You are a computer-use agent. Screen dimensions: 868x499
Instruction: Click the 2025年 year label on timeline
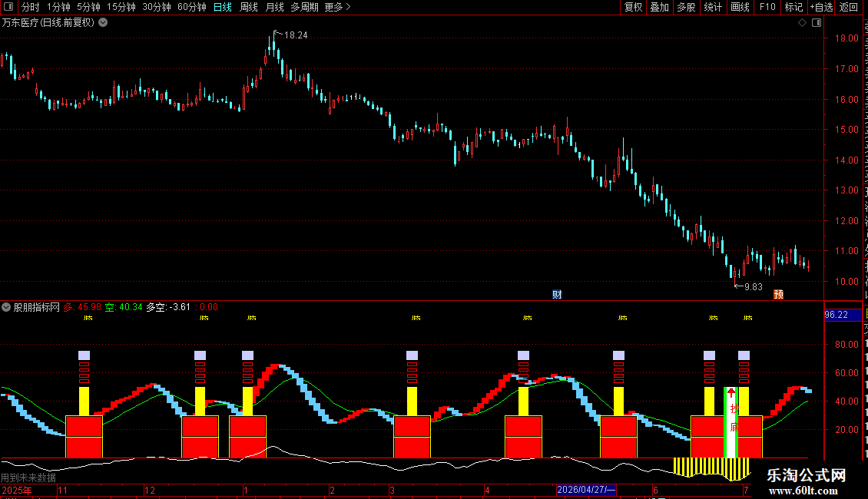click(17, 490)
